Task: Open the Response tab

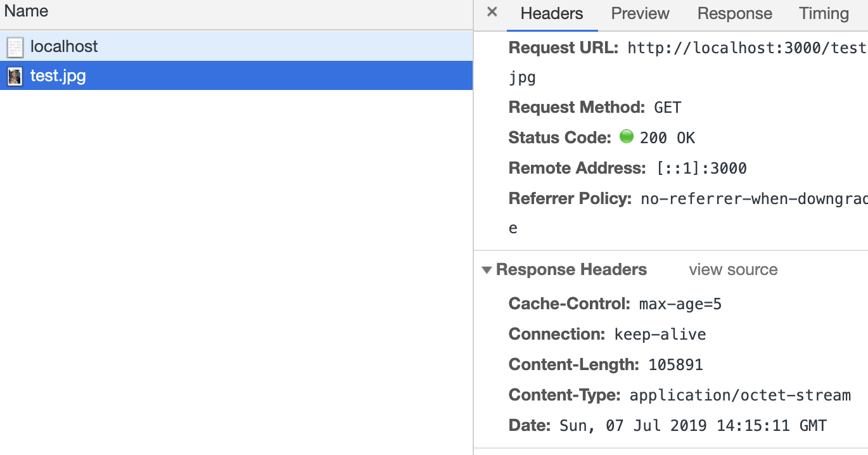Action: pos(734,13)
